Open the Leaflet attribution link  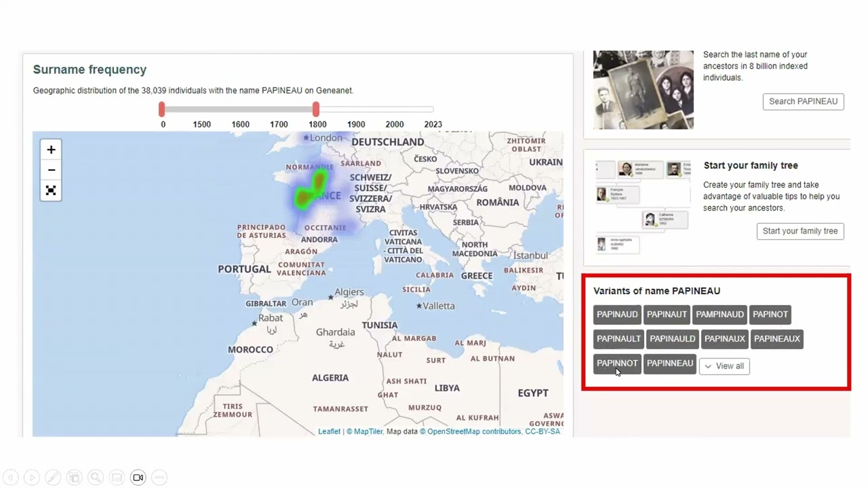click(330, 432)
